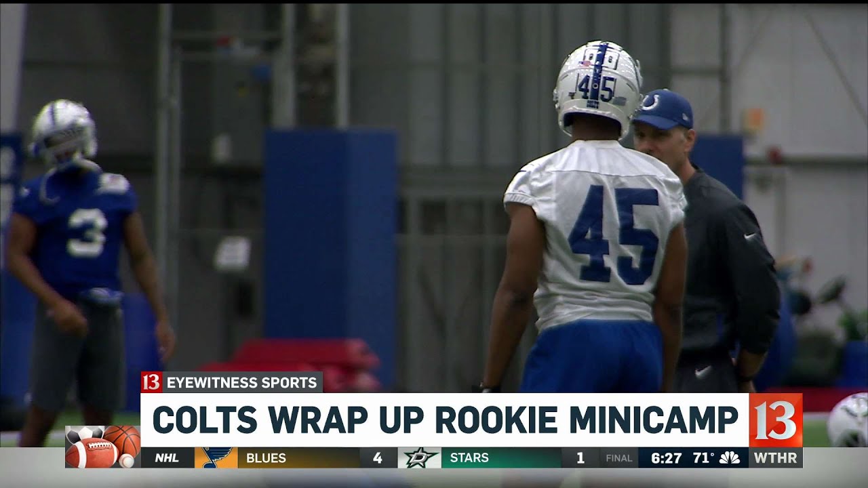Click the 'EYEWITNESS SPORTS' banner text
Viewport: 868px width, 488px height.
coord(242,382)
